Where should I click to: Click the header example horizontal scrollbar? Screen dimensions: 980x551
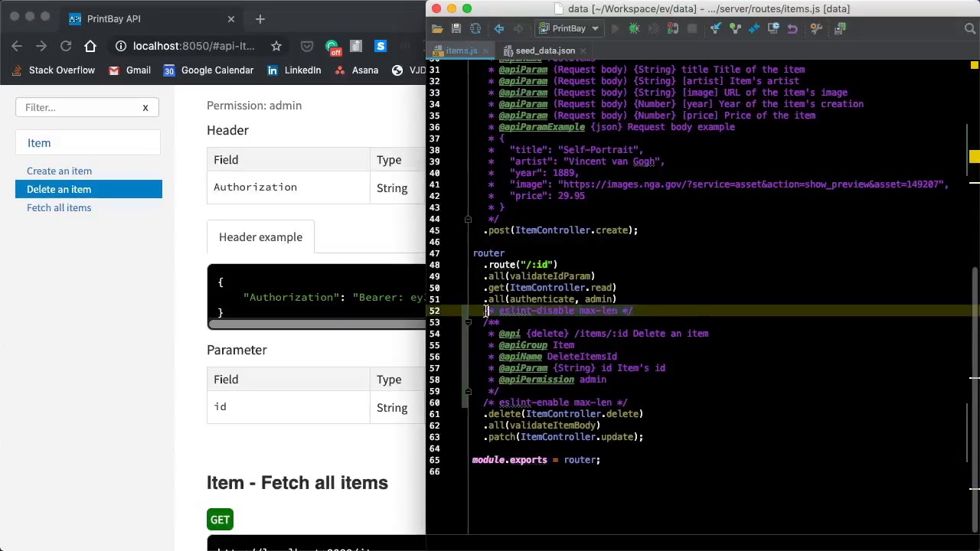tap(316, 324)
